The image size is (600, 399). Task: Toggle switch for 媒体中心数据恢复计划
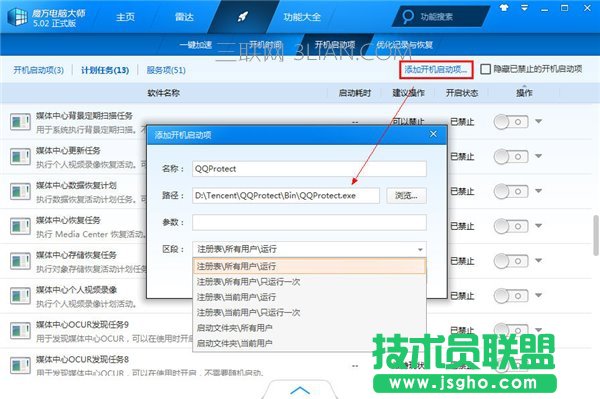pyautogui.click(x=511, y=191)
